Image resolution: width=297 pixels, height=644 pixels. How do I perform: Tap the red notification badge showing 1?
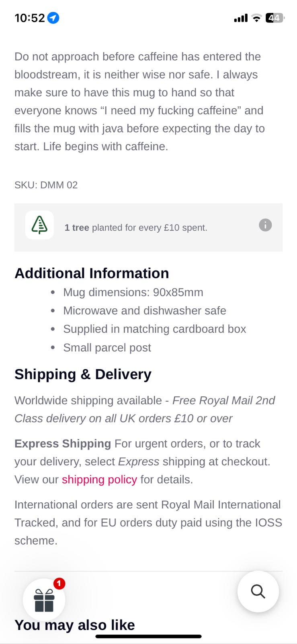(x=59, y=583)
